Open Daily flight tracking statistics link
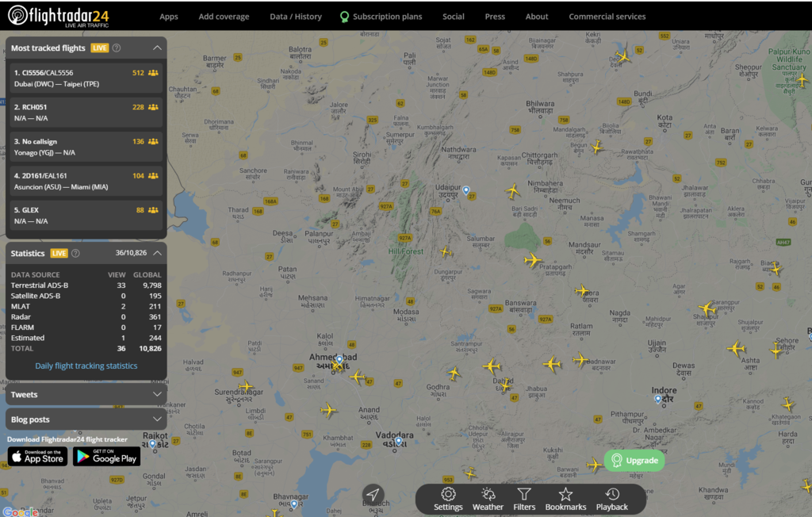 (x=86, y=366)
